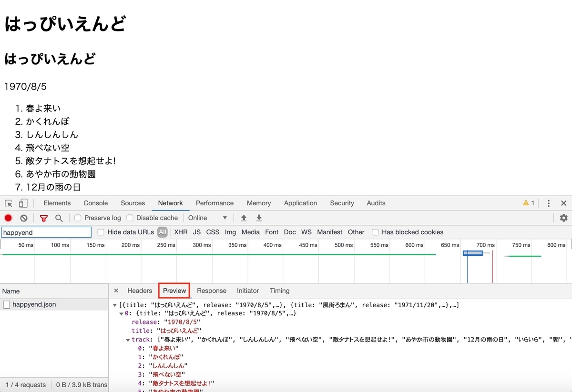Collapse the root JSON array triangle
Viewport: 572px width, 392px height.
pos(115,305)
